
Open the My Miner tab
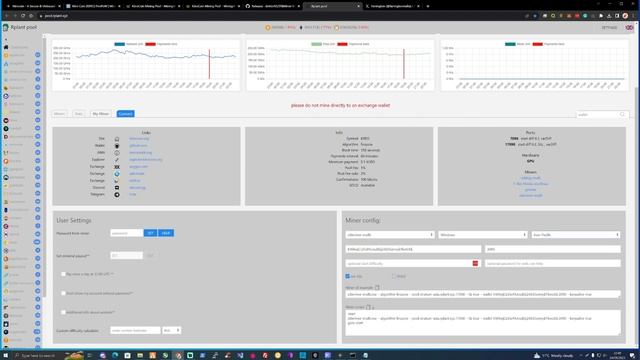100,114
